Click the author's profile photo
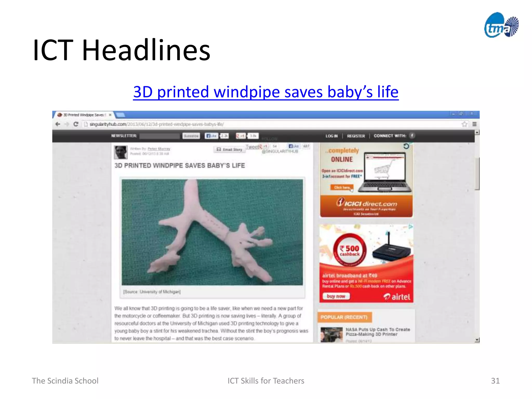This screenshot has height=399, width=532. pyautogui.click(x=121, y=152)
